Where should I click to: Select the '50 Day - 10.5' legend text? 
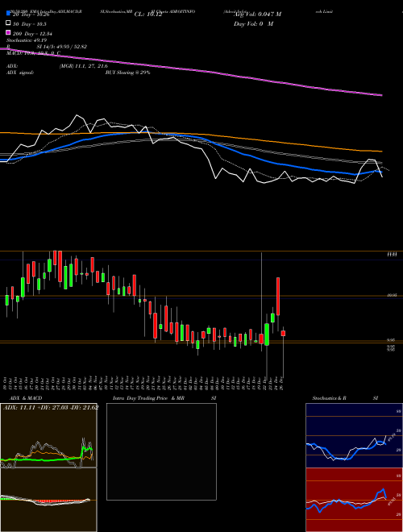click(30, 23)
